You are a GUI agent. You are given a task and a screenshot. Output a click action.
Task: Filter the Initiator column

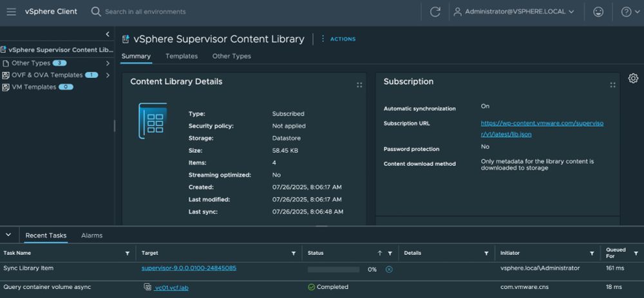[592, 253]
